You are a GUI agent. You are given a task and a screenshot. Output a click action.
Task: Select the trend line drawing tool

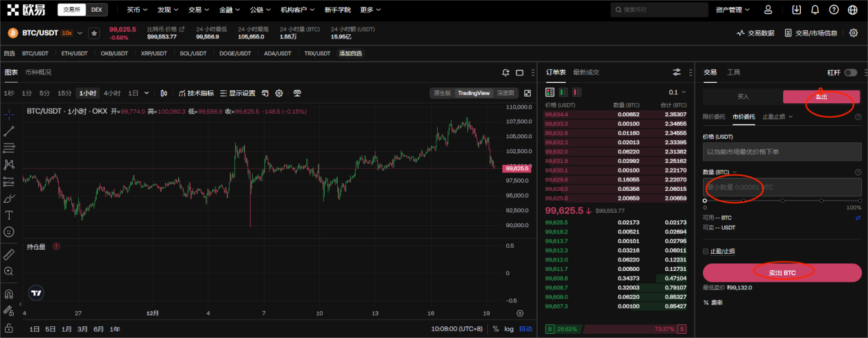point(9,131)
